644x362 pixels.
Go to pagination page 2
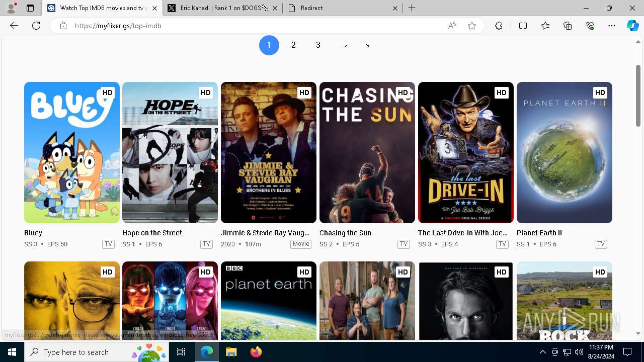click(293, 45)
